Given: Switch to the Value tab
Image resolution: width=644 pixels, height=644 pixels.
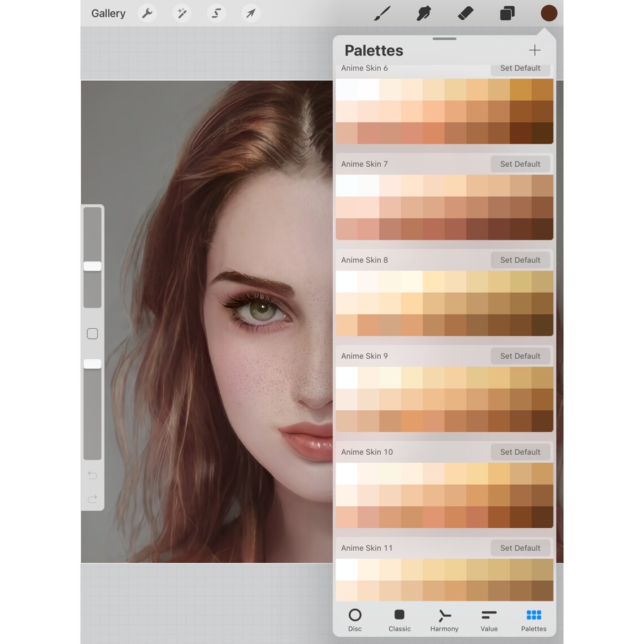Looking at the screenshot, I should pos(488,619).
